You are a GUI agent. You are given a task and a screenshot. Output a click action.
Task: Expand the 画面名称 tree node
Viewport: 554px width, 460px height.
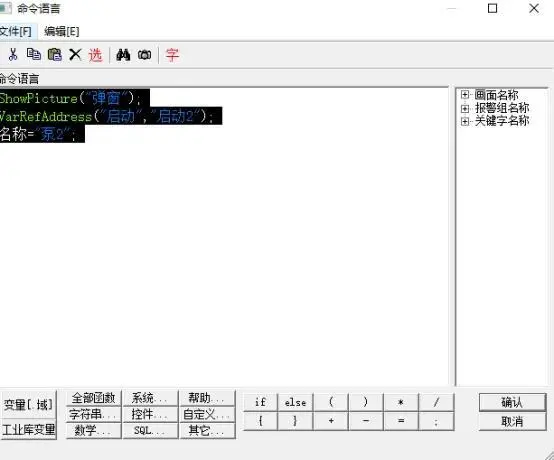(465, 95)
